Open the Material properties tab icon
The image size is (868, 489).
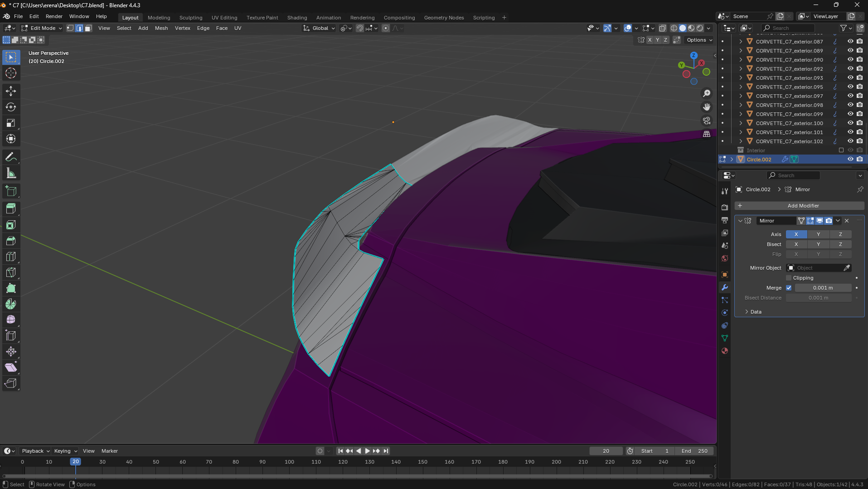(x=725, y=351)
